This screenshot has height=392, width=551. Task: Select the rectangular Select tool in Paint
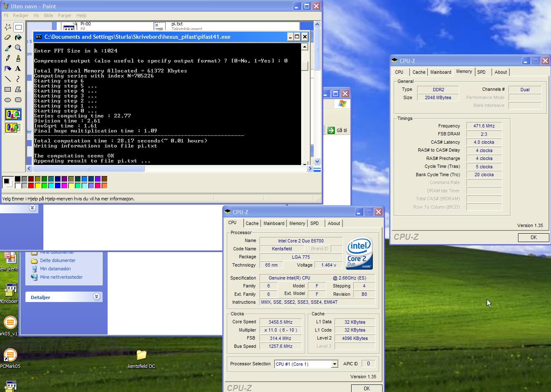(x=18, y=27)
